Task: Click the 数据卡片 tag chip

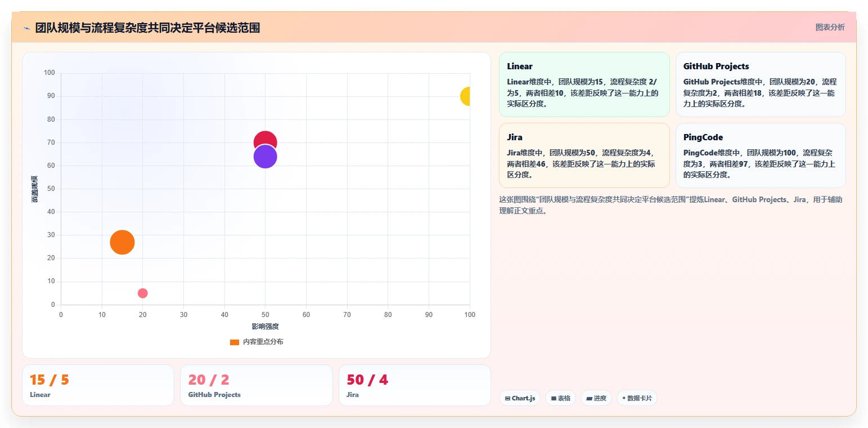Action: pos(637,398)
